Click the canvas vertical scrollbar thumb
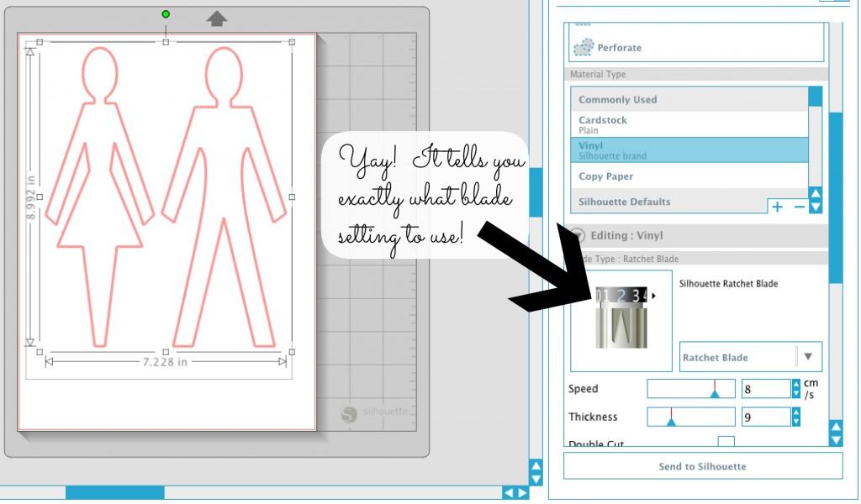The image size is (861, 504). pos(536,192)
